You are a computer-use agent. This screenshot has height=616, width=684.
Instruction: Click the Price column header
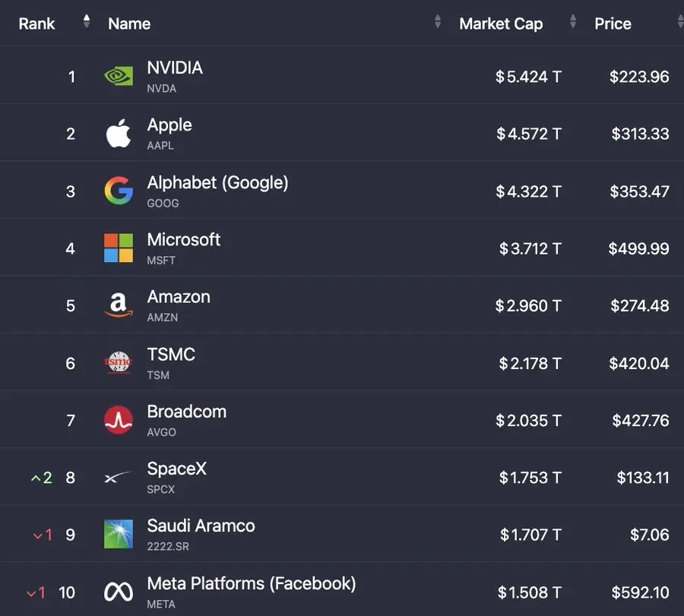click(x=613, y=24)
